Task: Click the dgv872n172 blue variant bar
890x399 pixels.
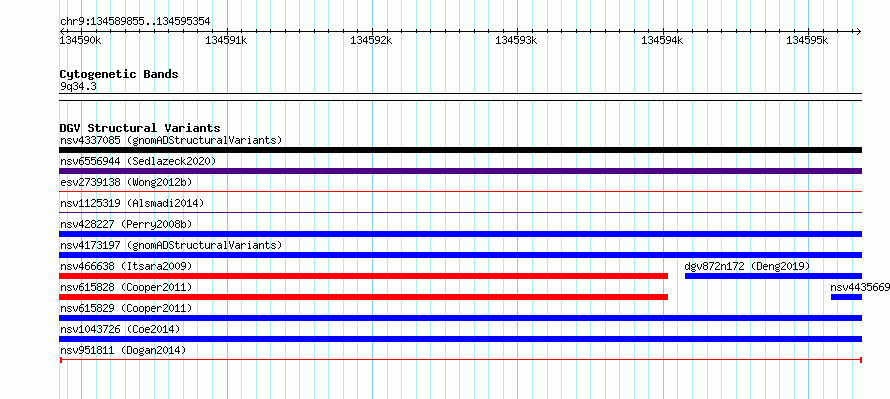Action: point(773,276)
